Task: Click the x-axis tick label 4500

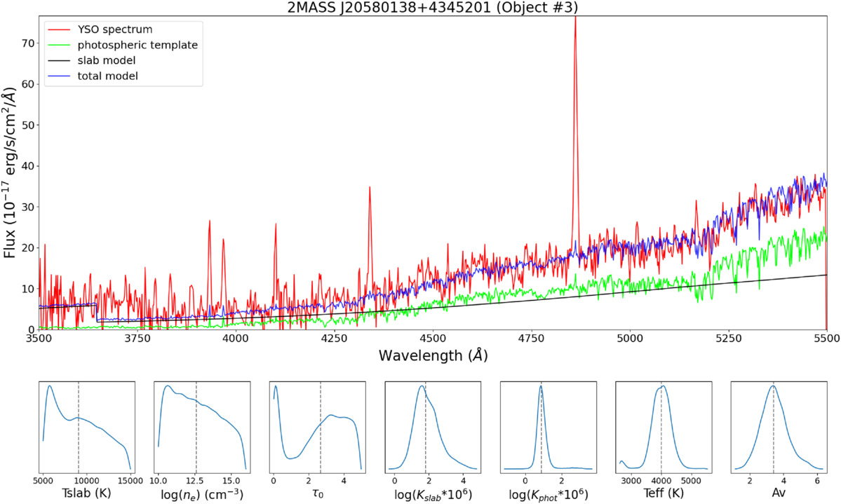Action: (x=433, y=339)
